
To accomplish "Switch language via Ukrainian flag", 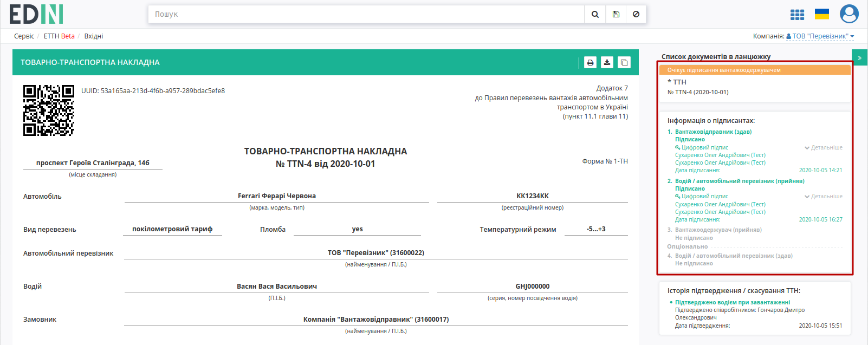I will (x=822, y=14).
